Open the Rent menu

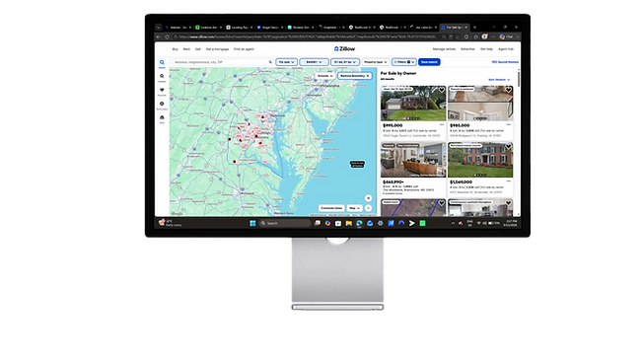[x=186, y=49]
